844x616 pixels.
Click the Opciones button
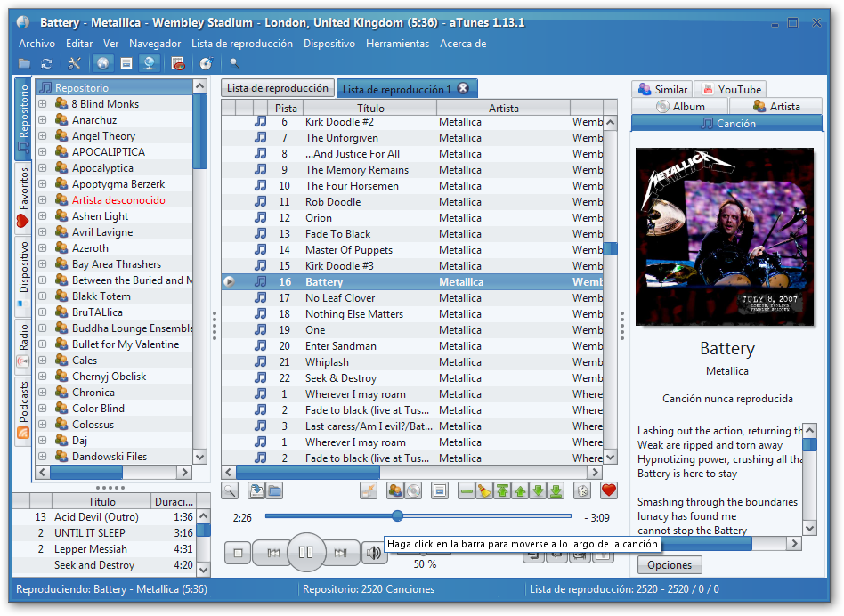[670, 565]
